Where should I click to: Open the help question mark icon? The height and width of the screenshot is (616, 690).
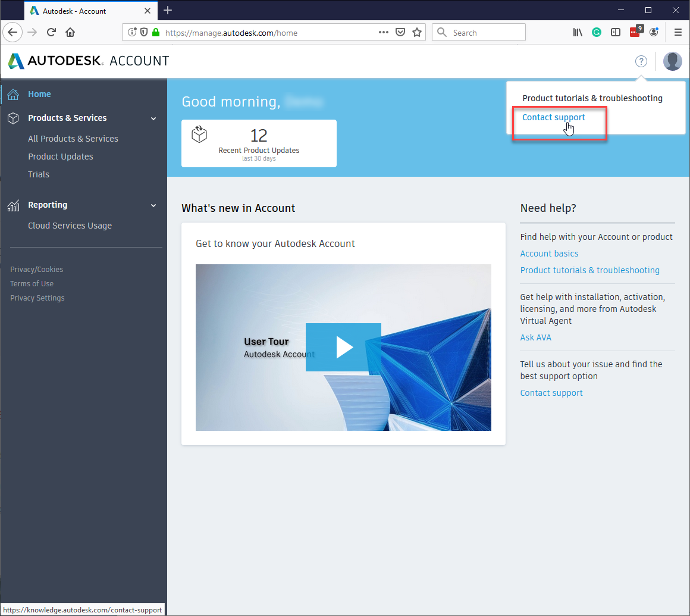click(x=641, y=61)
